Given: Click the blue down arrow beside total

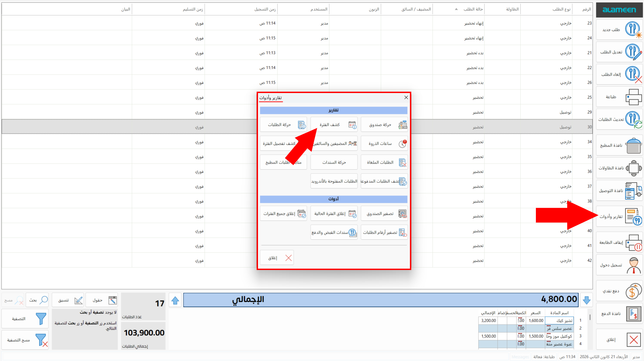Looking at the screenshot, I should [586, 300].
